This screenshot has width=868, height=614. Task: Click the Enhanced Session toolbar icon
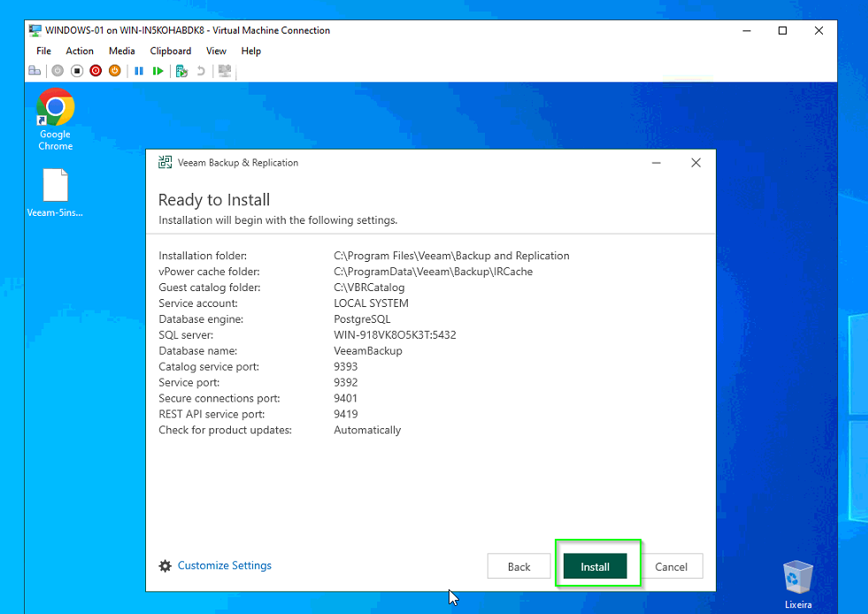(x=225, y=71)
